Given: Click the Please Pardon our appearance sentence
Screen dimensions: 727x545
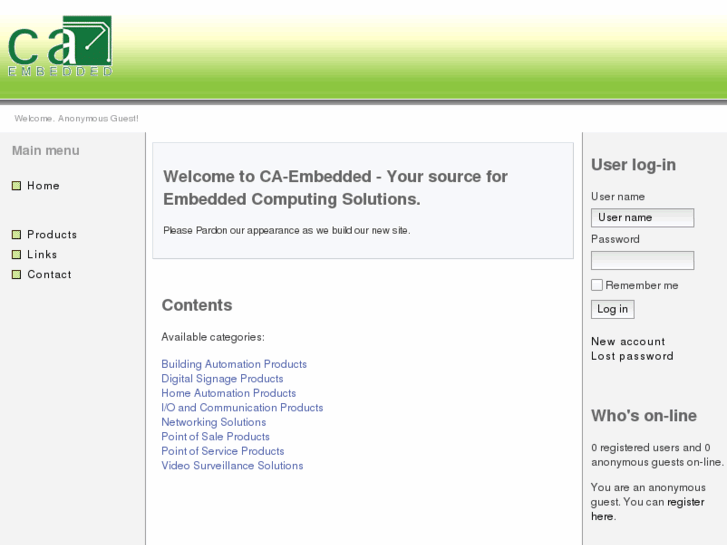Looking at the screenshot, I should (287, 231).
